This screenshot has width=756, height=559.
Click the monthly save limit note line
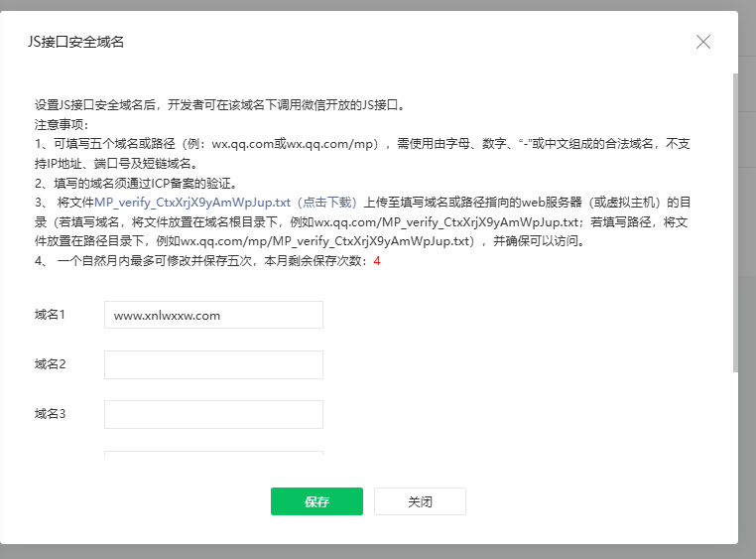207,261
